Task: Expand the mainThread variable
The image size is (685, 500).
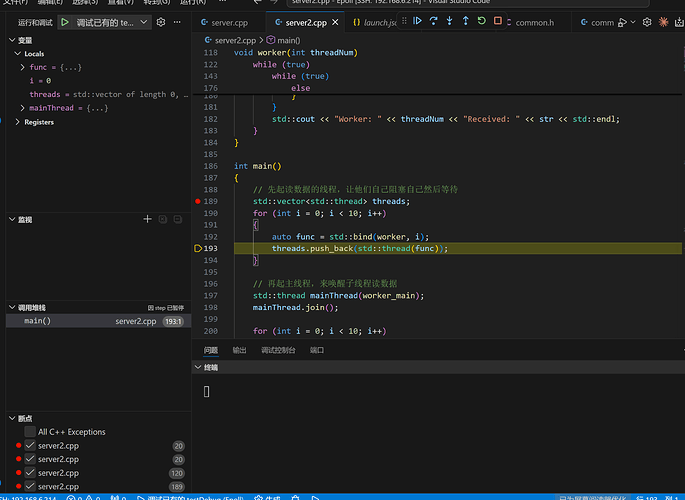Action: pyautogui.click(x=23, y=108)
